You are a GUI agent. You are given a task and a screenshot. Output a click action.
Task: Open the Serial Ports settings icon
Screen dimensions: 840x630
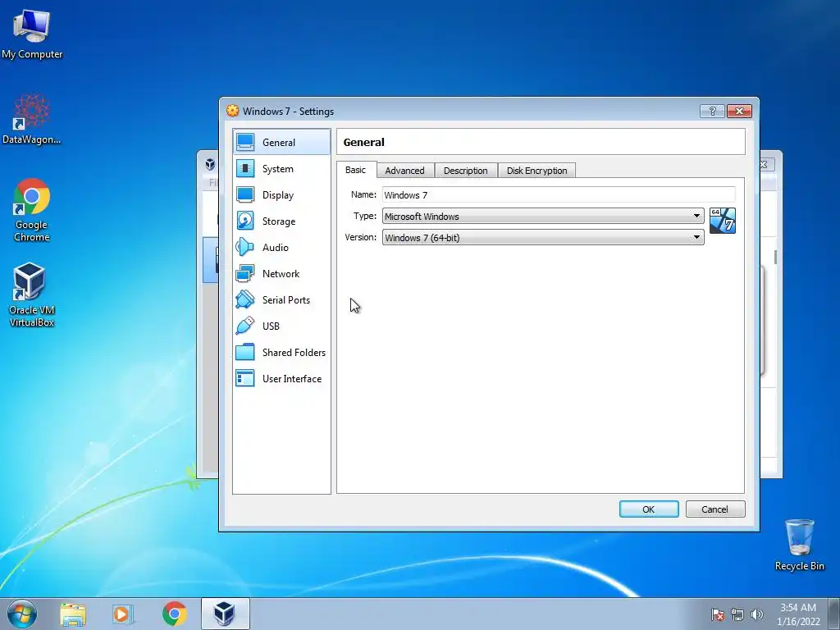pos(245,299)
